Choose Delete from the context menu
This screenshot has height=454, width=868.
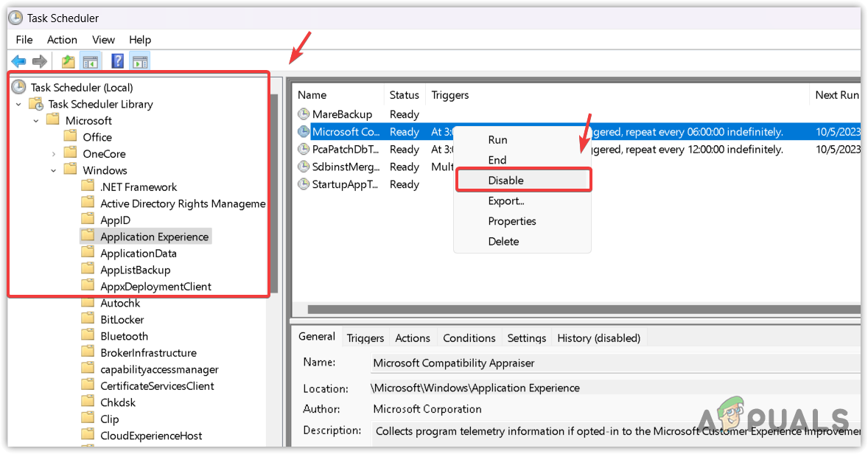pos(522,242)
